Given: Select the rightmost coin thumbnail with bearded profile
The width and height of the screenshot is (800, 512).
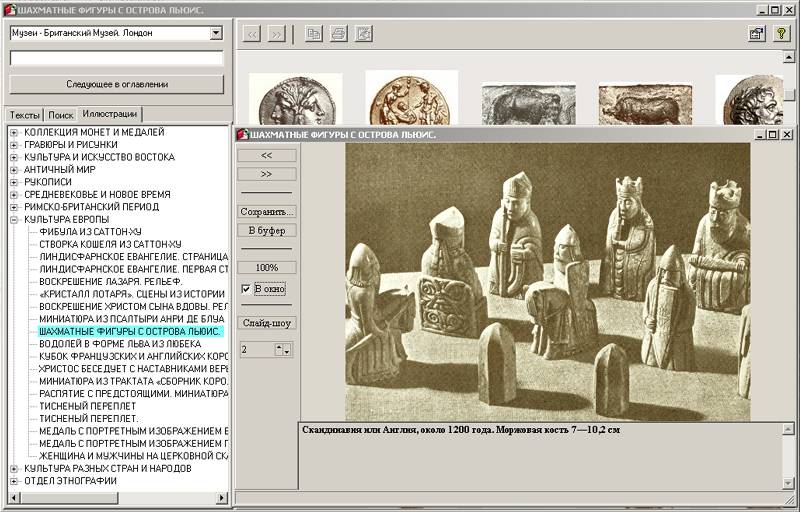Looking at the screenshot, I should [749, 100].
